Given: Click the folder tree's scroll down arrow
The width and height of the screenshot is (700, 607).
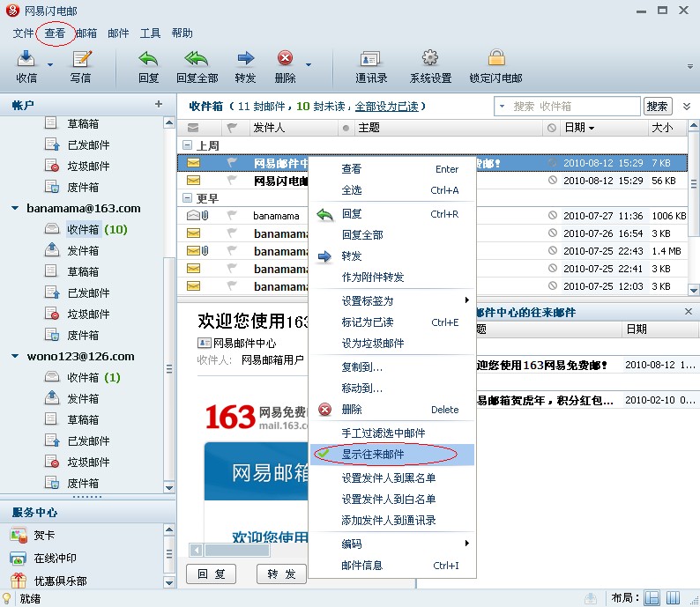Looking at the screenshot, I should (x=169, y=487).
